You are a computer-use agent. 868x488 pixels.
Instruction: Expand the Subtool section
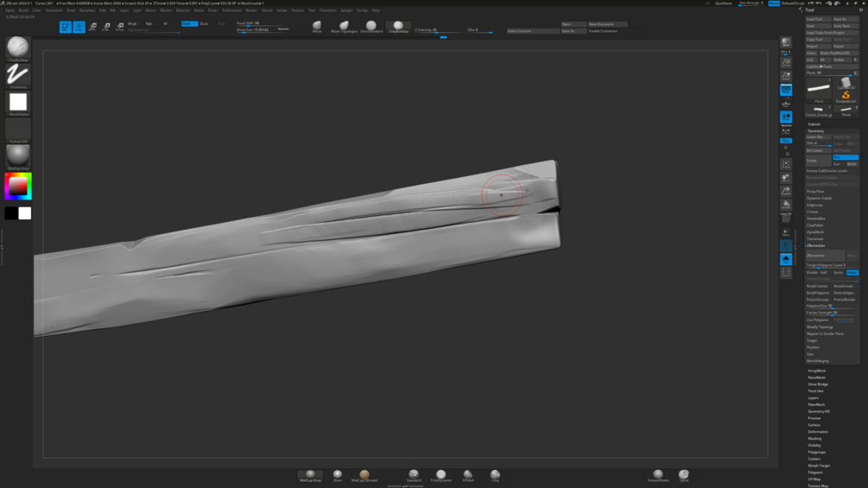[x=814, y=124]
